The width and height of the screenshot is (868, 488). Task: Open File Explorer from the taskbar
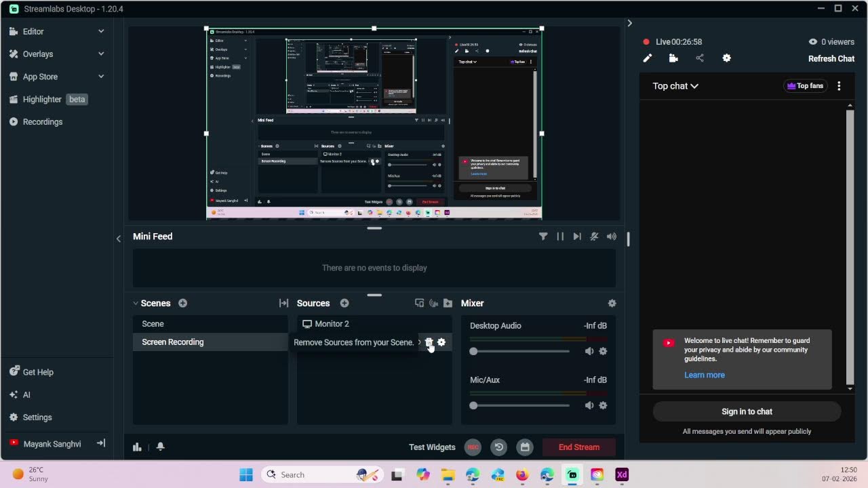(x=448, y=474)
